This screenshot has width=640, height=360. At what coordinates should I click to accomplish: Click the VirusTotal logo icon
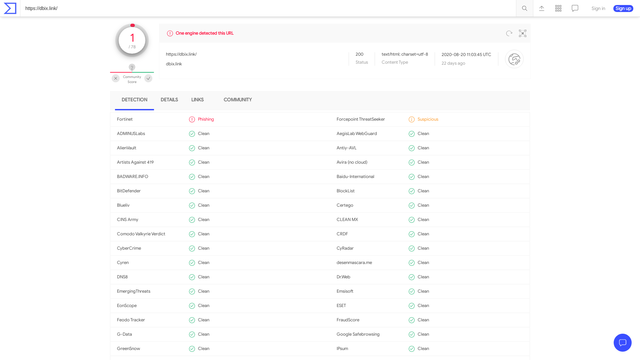point(10,8)
